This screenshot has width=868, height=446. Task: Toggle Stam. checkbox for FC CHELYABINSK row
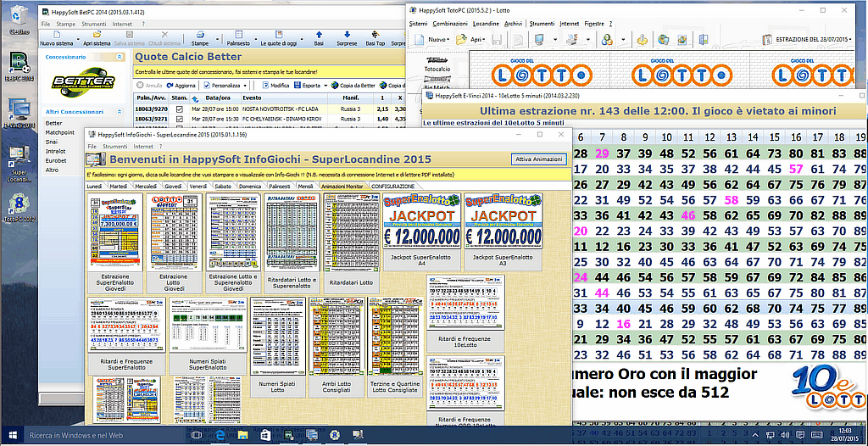[179, 120]
